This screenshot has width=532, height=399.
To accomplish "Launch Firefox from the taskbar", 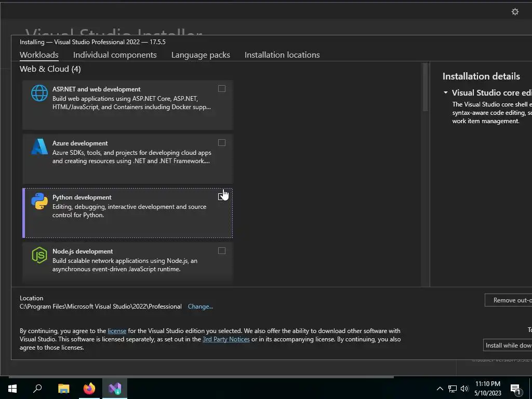I will coord(89,388).
